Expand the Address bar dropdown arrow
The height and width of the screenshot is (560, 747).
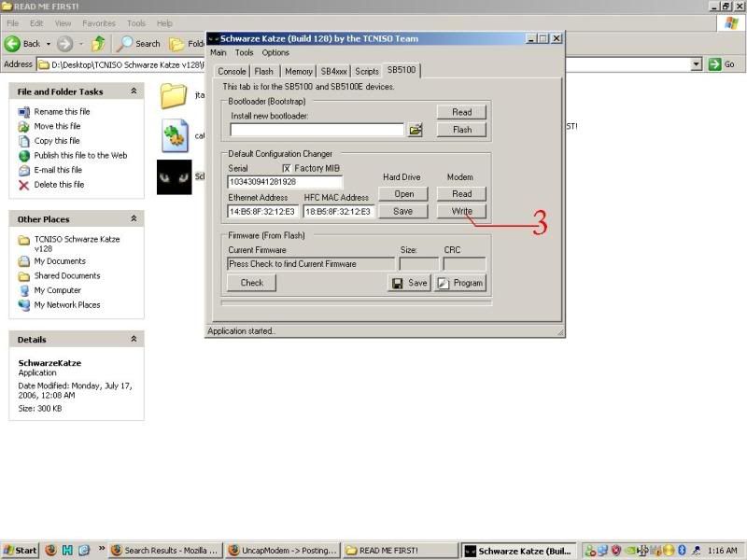point(697,64)
